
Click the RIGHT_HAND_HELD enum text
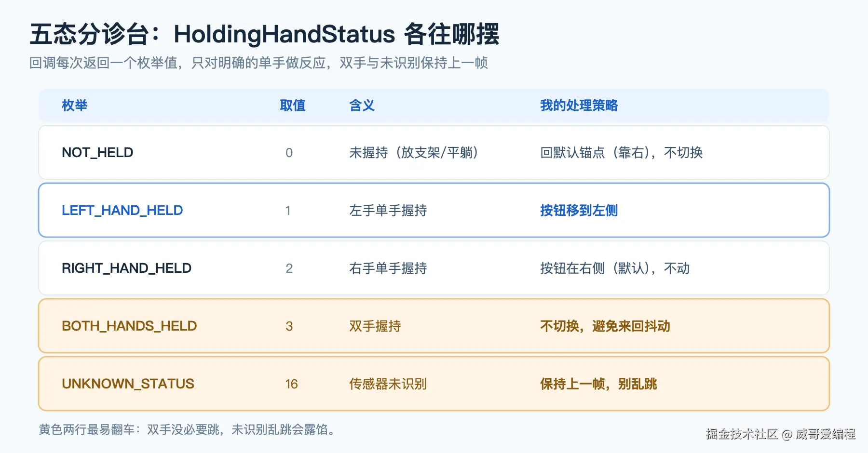click(x=127, y=268)
